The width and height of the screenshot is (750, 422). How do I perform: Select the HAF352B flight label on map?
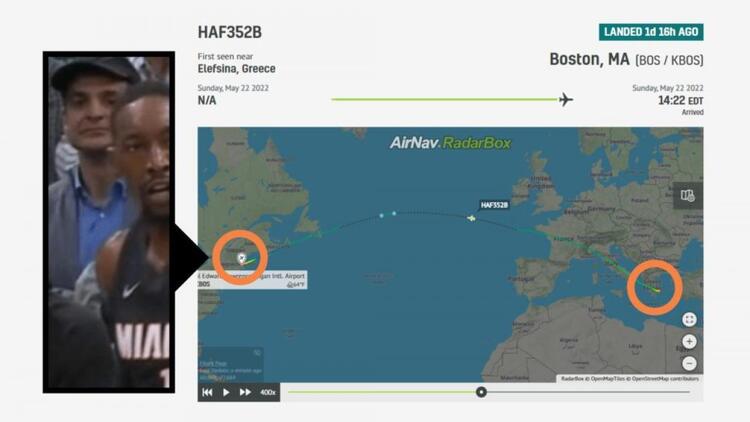point(494,205)
